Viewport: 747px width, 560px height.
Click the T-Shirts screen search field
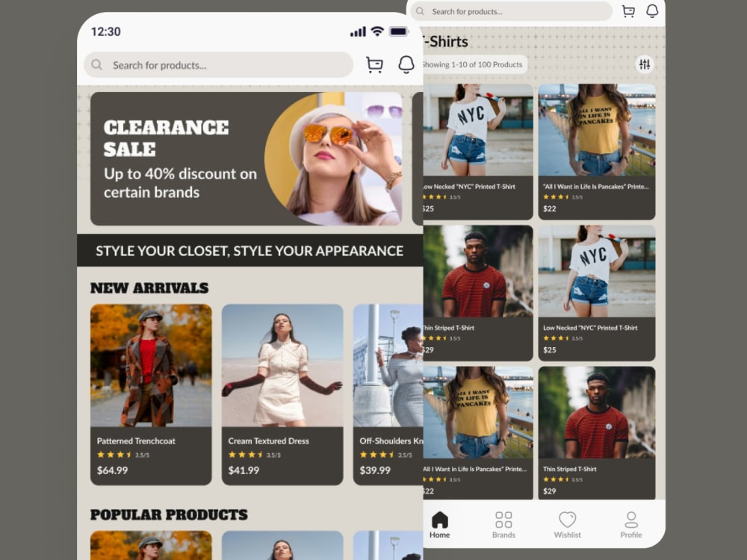(511, 11)
